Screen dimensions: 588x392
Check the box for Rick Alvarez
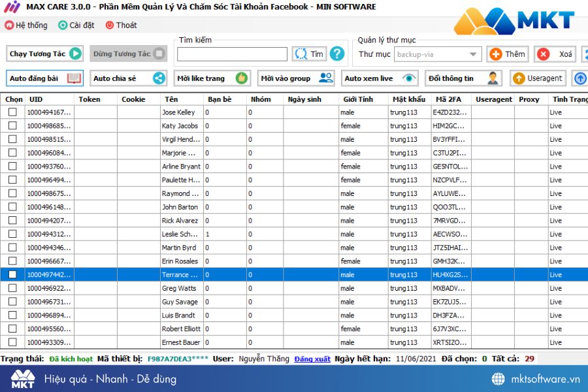12,220
